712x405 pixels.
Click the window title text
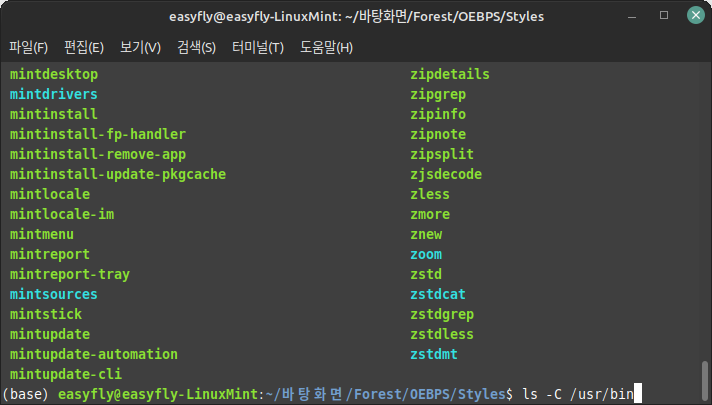[x=356, y=16]
